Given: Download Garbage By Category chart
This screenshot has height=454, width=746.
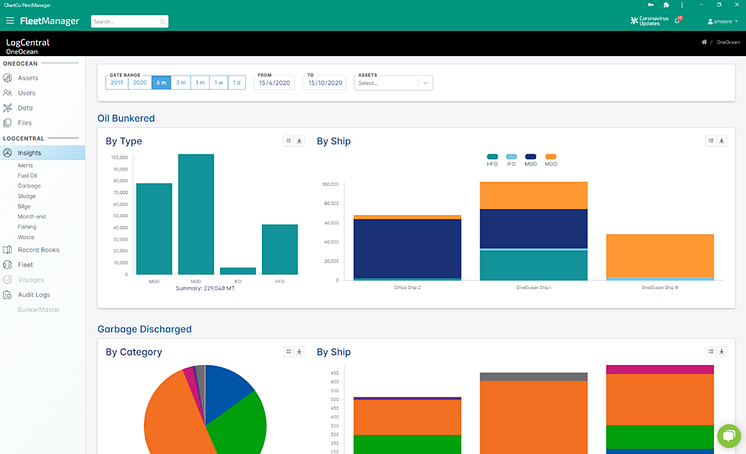Looking at the screenshot, I should 299,351.
